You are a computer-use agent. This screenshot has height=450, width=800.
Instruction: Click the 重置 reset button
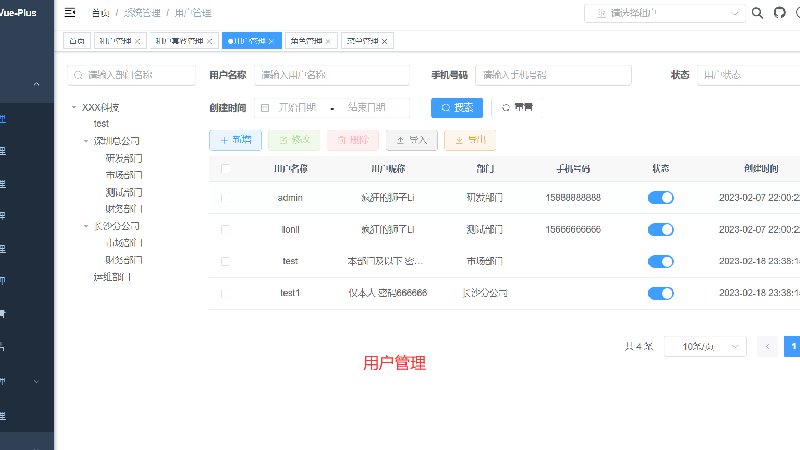tap(517, 108)
